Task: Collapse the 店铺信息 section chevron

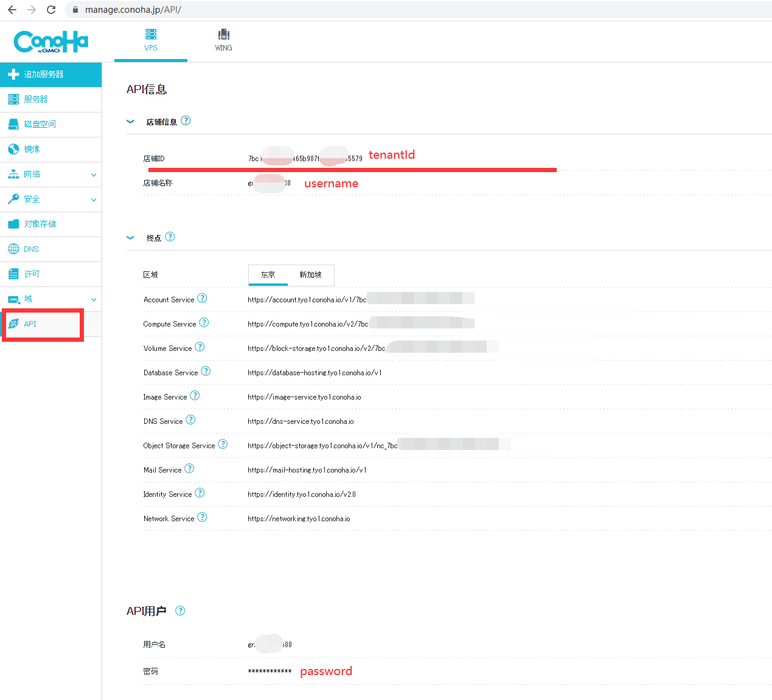Action: pyautogui.click(x=130, y=122)
